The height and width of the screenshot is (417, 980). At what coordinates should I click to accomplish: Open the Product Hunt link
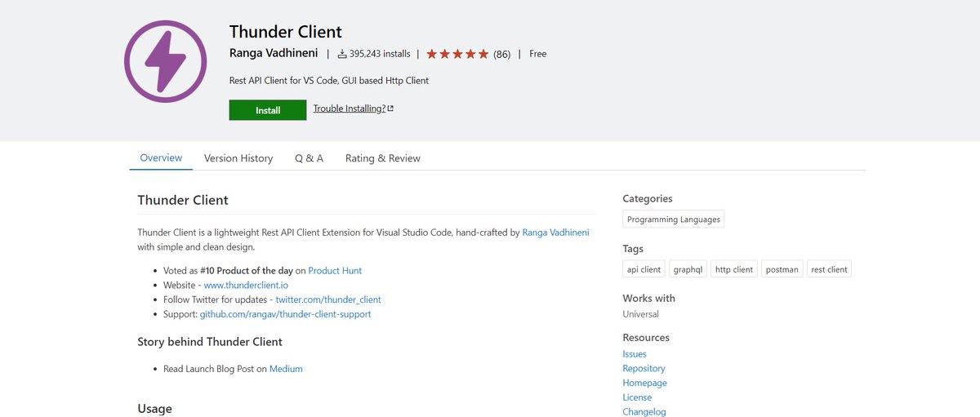coord(335,270)
